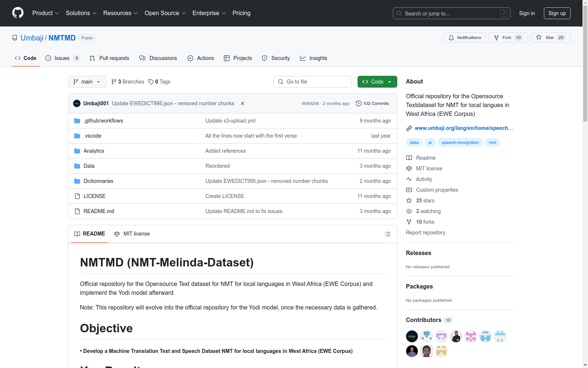Click the Go to file search field
The image size is (588, 368).
point(312,82)
